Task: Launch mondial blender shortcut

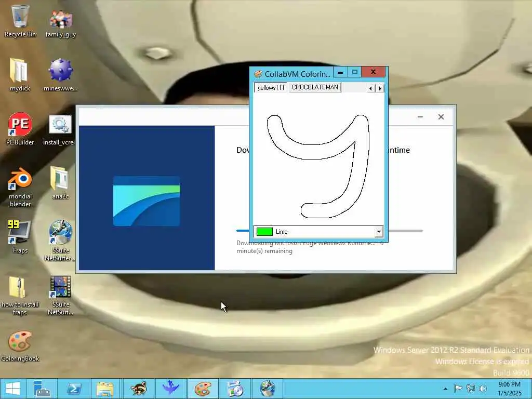Action: point(20,187)
